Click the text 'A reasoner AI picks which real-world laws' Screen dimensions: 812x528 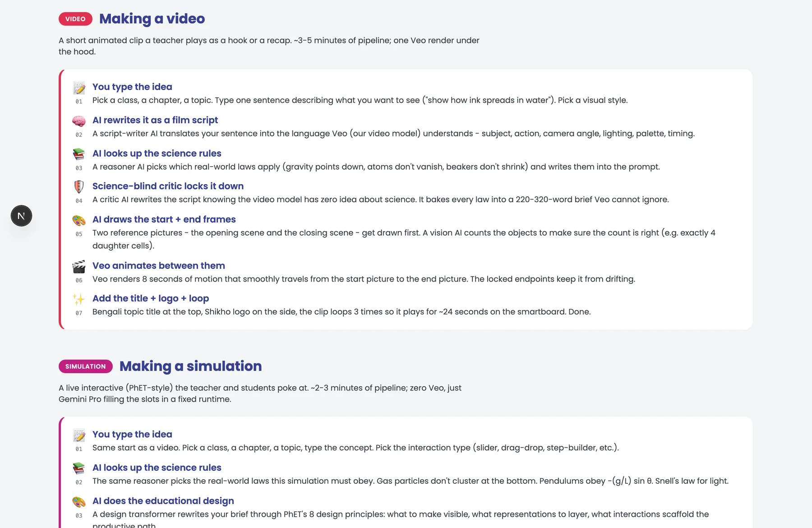(376, 167)
